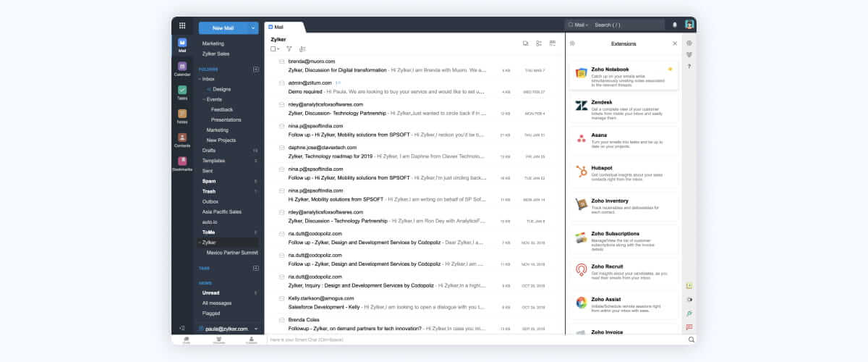This screenshot has width=868, height=362.
Task: Open the search scope Mail dropdown
Action: pos(577,25)
